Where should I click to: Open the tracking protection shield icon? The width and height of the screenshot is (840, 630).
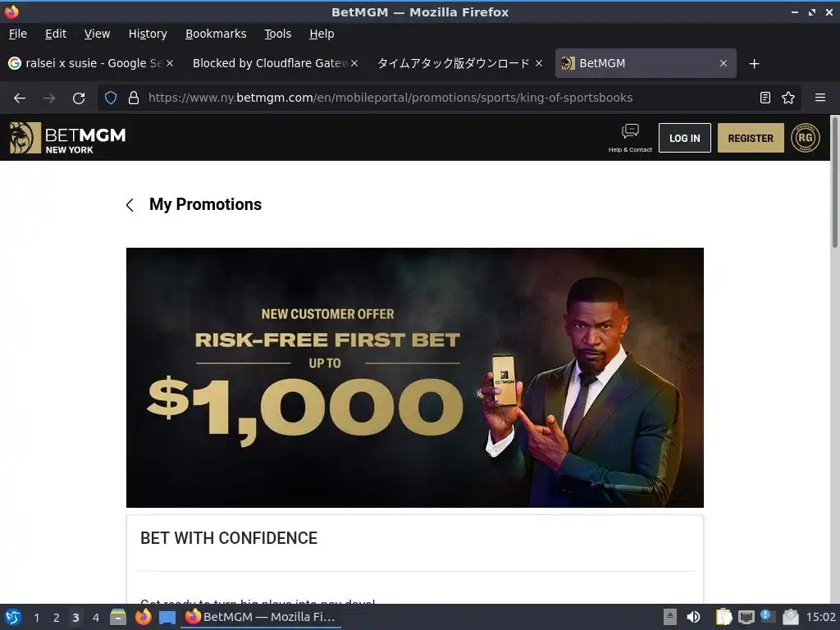(111, 98)
